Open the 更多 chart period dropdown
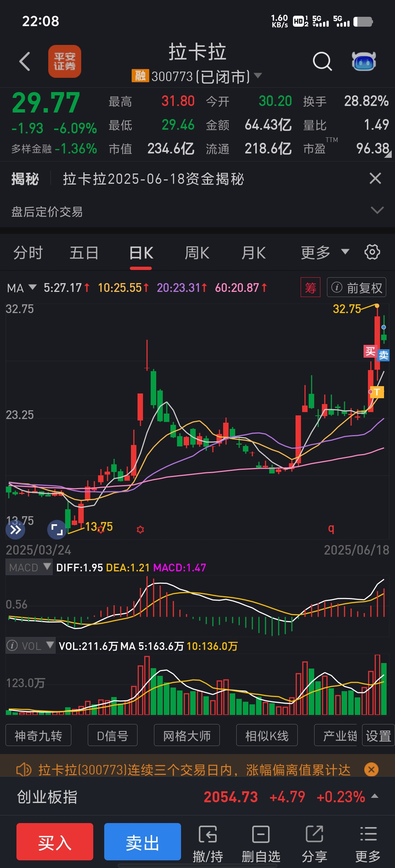Screen dimensions: 395x868 point(325,252)
